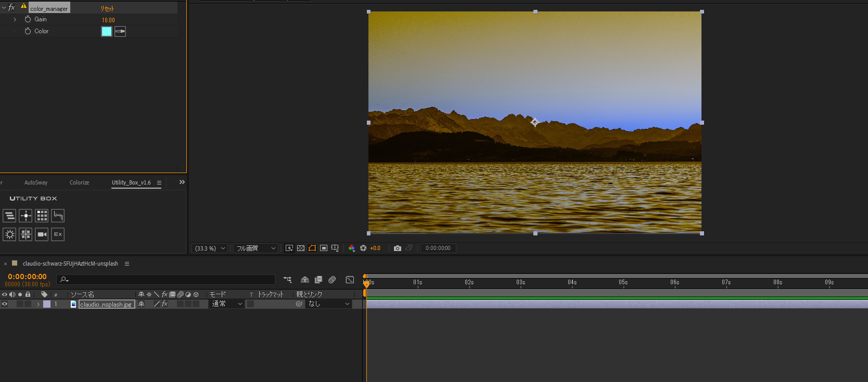The width and height of the screenshot is (868, 382).
Task: Select the claudio..nsplash.jpg layer
Action: pyautogui.click(x=106, y=305)
